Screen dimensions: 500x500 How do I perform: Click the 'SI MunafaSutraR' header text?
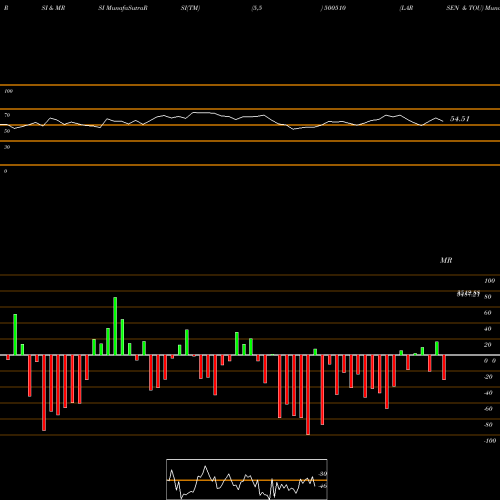point(123,8)
